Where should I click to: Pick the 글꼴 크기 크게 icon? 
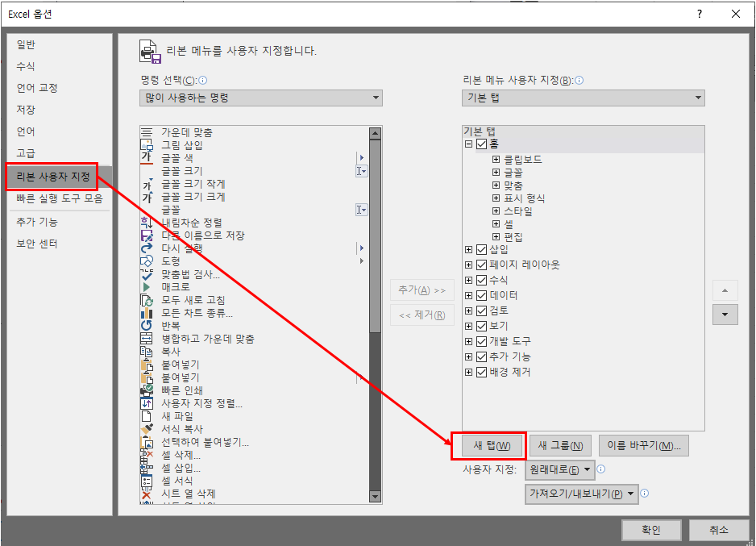147,197
